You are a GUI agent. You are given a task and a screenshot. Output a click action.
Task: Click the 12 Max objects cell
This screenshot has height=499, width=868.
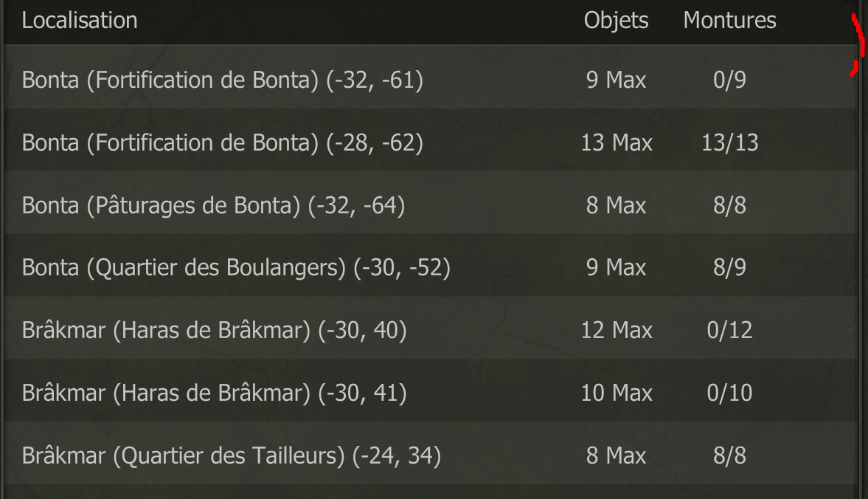point(616,330)
